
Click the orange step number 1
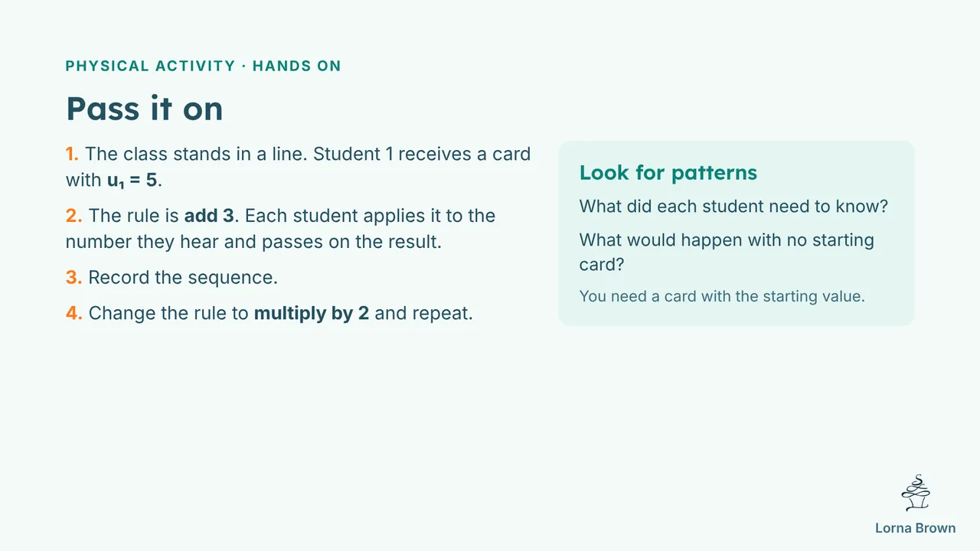pyautogui.click(x=72, y=154)
